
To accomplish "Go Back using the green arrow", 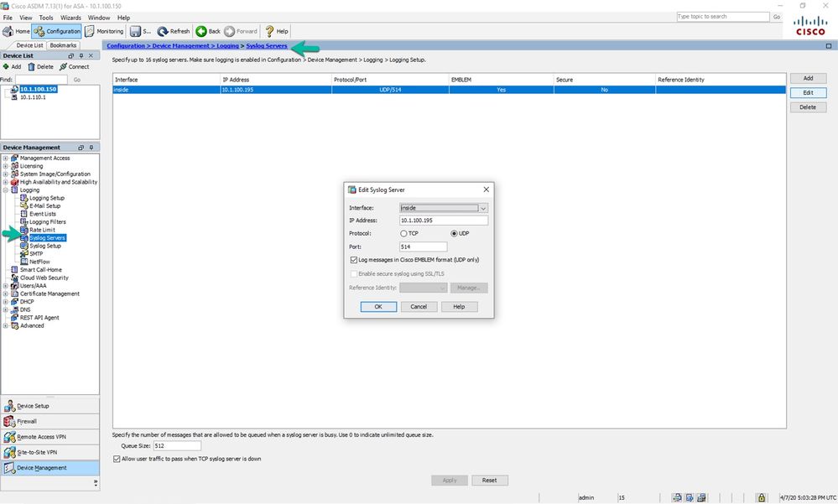I will 208,32.
